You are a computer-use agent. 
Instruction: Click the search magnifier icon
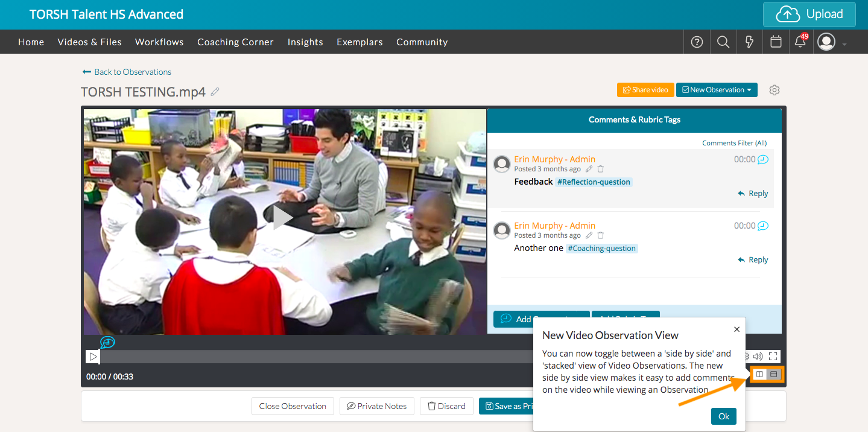(x=723, y=42)
